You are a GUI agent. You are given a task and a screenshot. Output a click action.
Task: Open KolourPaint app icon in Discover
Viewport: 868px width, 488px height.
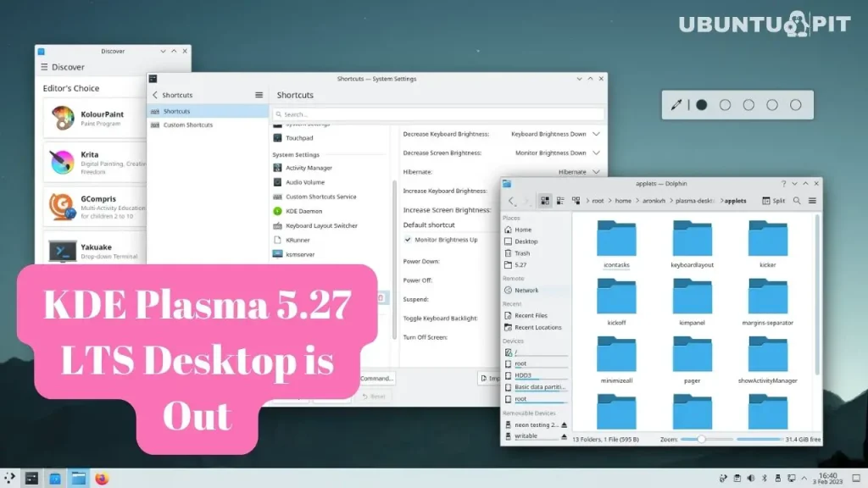click(62, 118)
